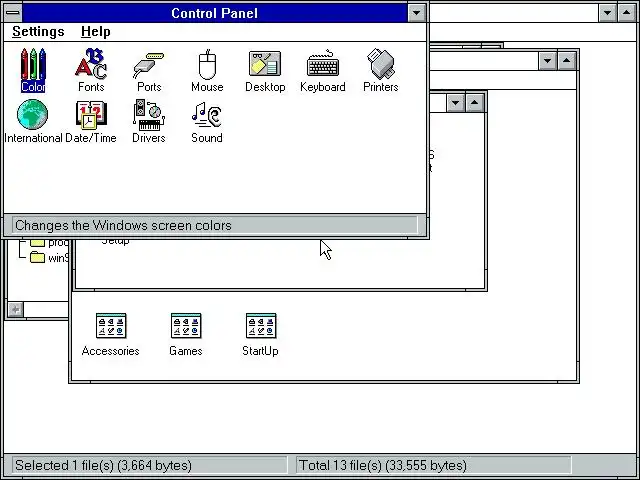
Task: Open the Keyboard settings icon
Action: 323,70
